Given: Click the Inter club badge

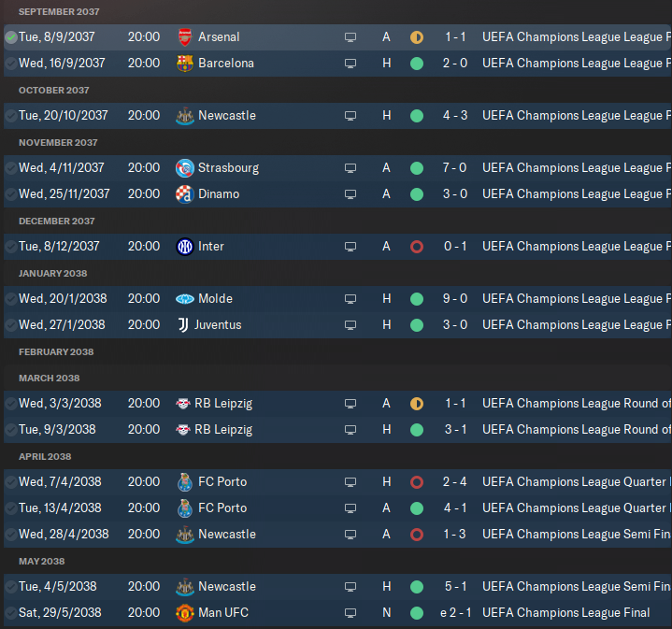Looking at the screenshot, I should point(185,247).
